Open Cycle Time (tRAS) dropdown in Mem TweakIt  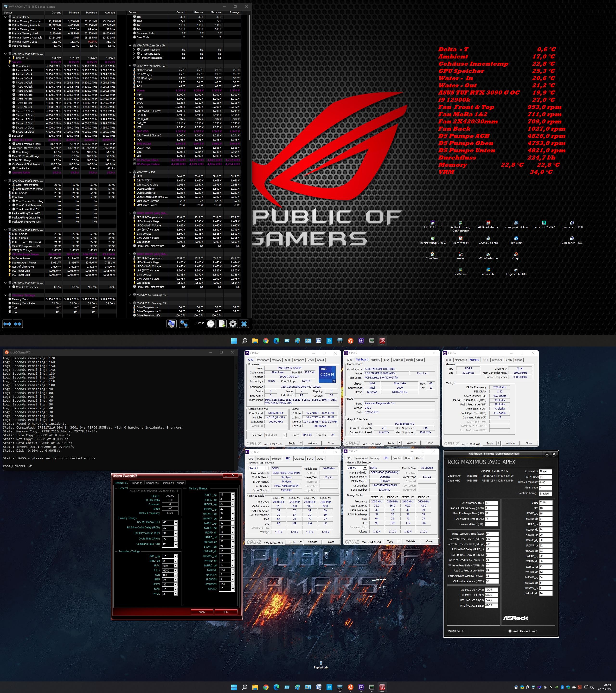tap(176, 539)
